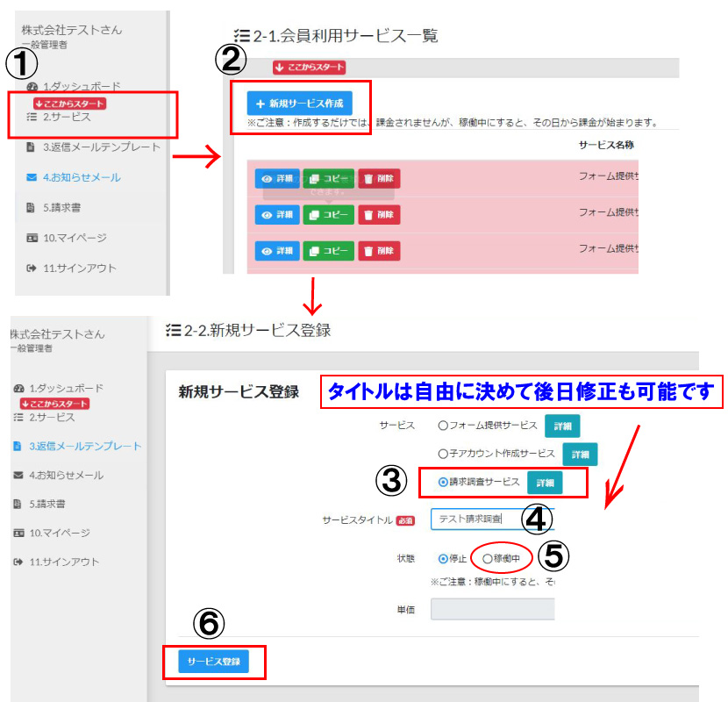The width and height of the screenshot is (728, 702).
Task: Open 1.ダッシュボード in the top sidebar
Action: (82, 86)
